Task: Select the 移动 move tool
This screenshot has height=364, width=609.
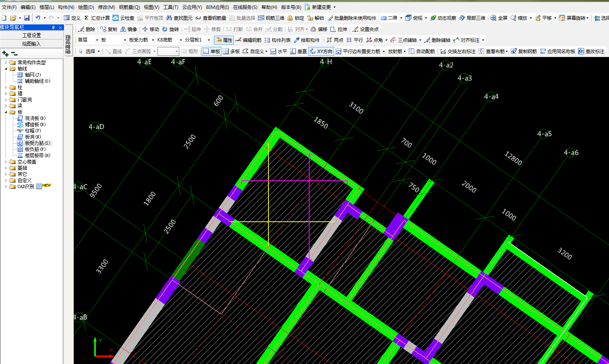Action: pos(151,29)
